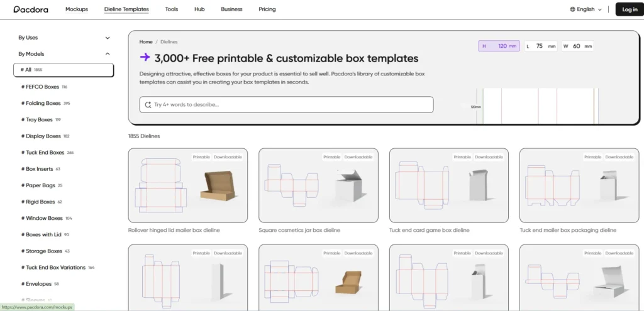Screen dimensions: 644x311
Task: Collapse the By Models section
Action: click(64, 54)
